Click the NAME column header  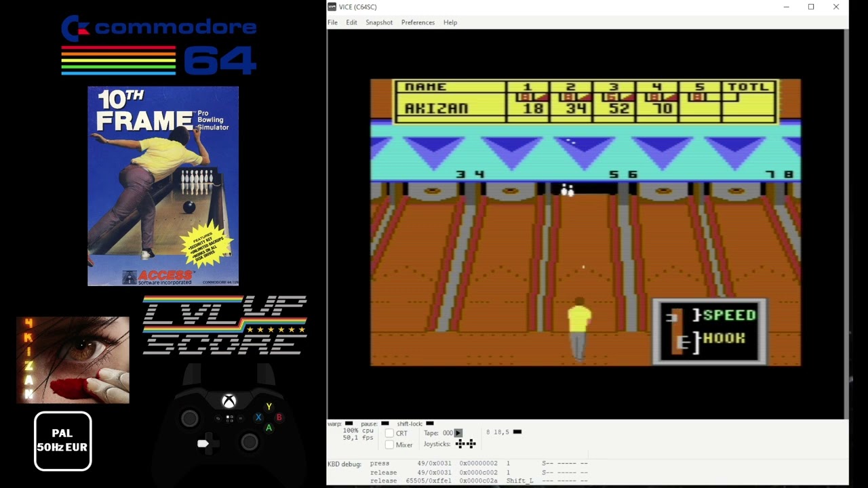[425, 87]
